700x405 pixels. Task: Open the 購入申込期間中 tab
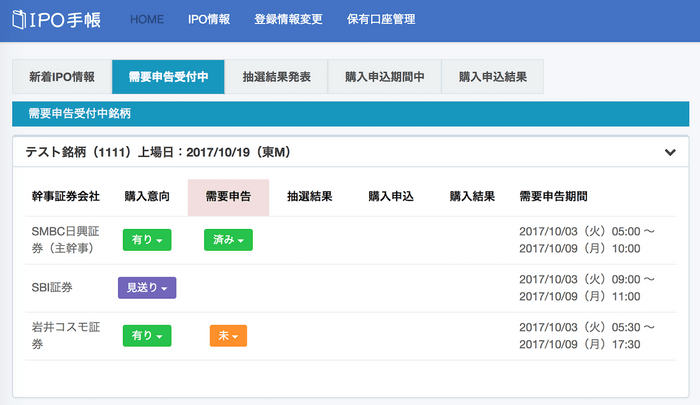point(385,77)
